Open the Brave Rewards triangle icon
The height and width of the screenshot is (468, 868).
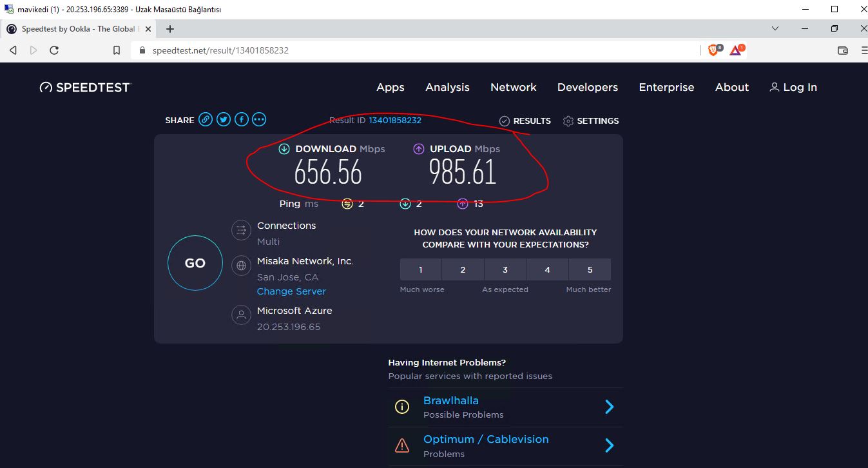tap(737, 50)
